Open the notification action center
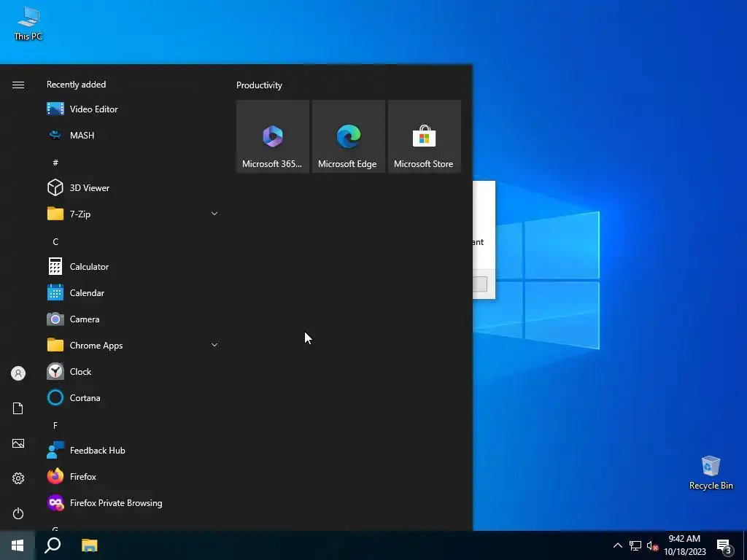The height and width of the screenshot is (560, 747). 724,546
